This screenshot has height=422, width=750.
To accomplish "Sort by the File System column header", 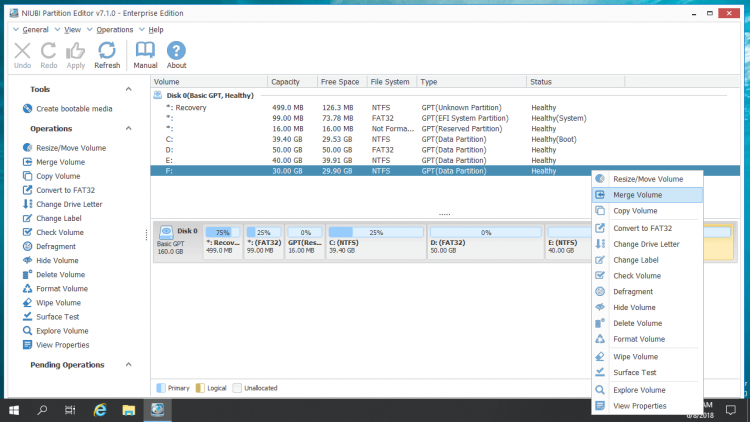I will tap(392, 82).
